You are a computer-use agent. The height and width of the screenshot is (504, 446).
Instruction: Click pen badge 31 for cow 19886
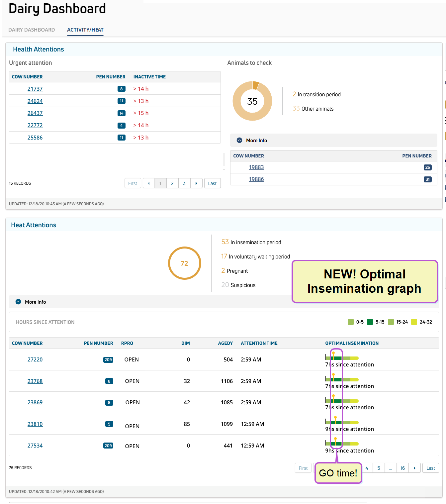point(428,179)
